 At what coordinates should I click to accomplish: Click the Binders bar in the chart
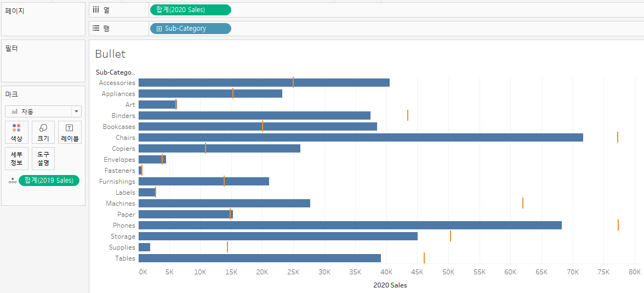click(255, 115)
